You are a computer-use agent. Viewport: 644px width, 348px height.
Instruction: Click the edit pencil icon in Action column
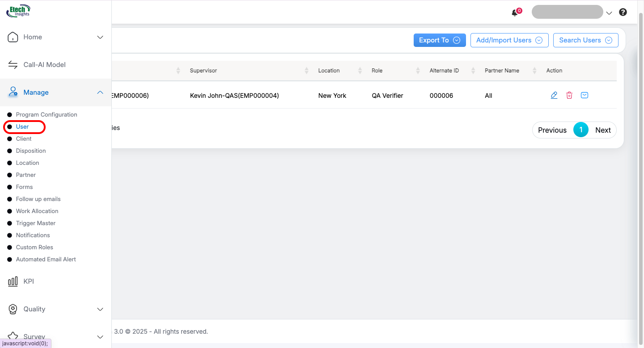[554, 95]
